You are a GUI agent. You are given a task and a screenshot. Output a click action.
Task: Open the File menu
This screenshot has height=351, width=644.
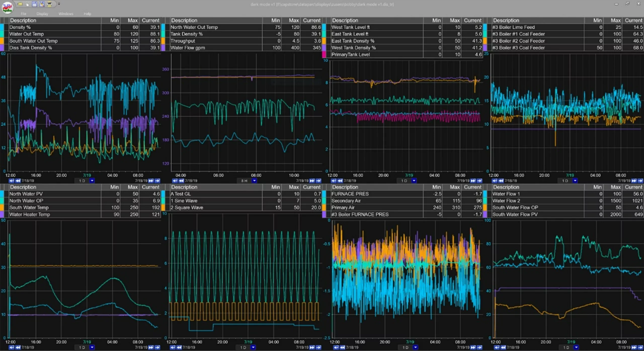tap(23, 14)
